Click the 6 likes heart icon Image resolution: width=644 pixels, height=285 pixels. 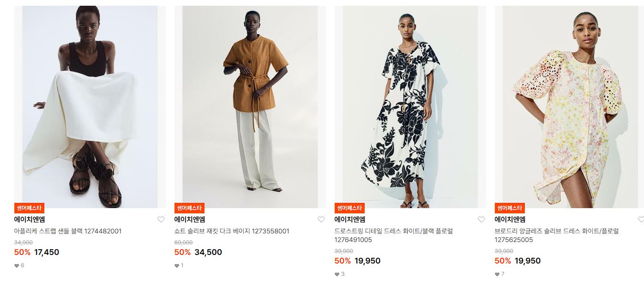pyautogui.click(x=17, y=265)
